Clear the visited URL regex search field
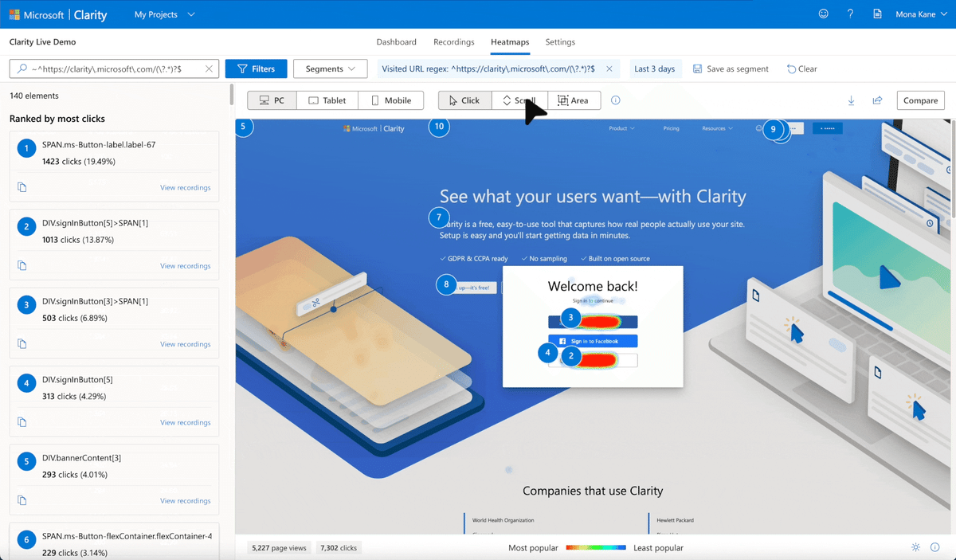 click(210, 69)
